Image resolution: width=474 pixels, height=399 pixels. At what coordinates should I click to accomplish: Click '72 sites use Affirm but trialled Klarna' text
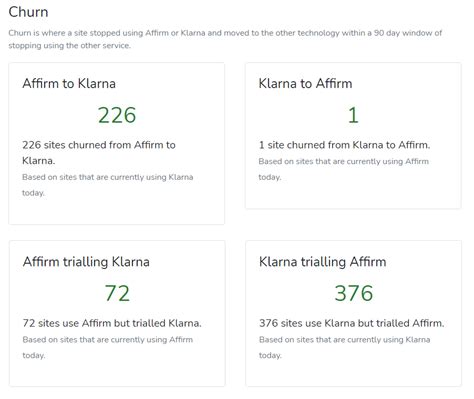[112, 323]
